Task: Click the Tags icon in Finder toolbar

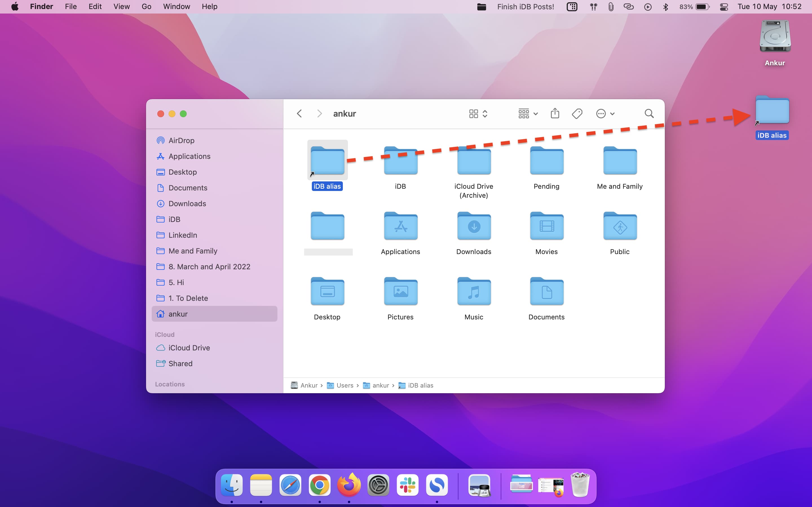Action: point(577,114)
